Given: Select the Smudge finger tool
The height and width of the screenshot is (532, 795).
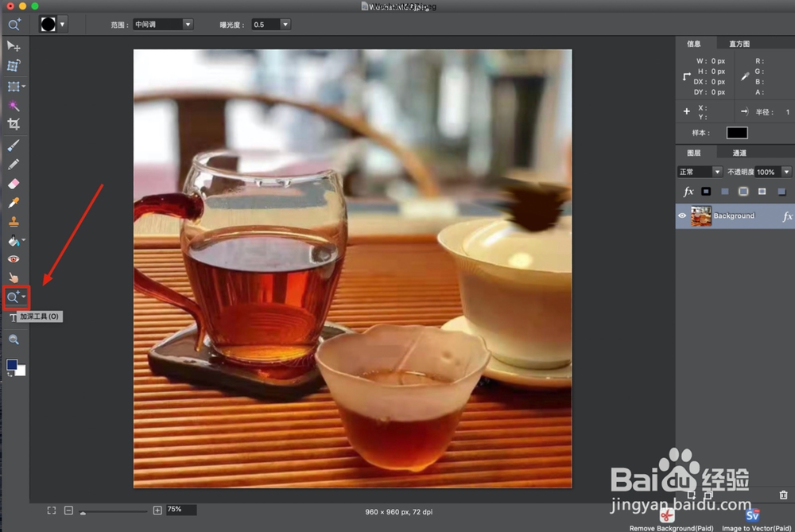Looking at the screenshot, I should [14, 278].
